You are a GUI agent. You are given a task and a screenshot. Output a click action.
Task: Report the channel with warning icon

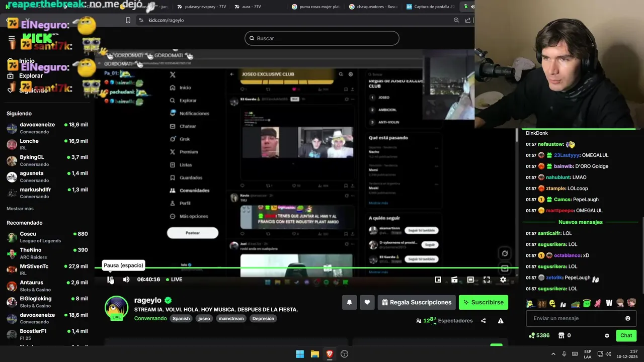(501, 321)
